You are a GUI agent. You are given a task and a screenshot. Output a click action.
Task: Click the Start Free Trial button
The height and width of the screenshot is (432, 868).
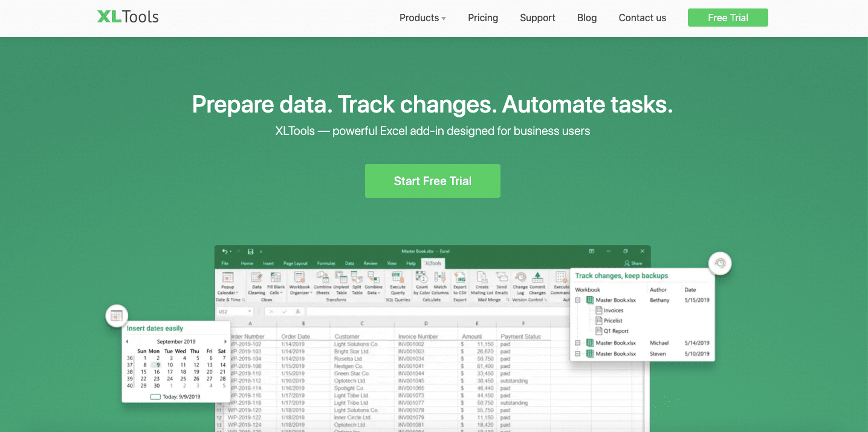pos(433,181)
